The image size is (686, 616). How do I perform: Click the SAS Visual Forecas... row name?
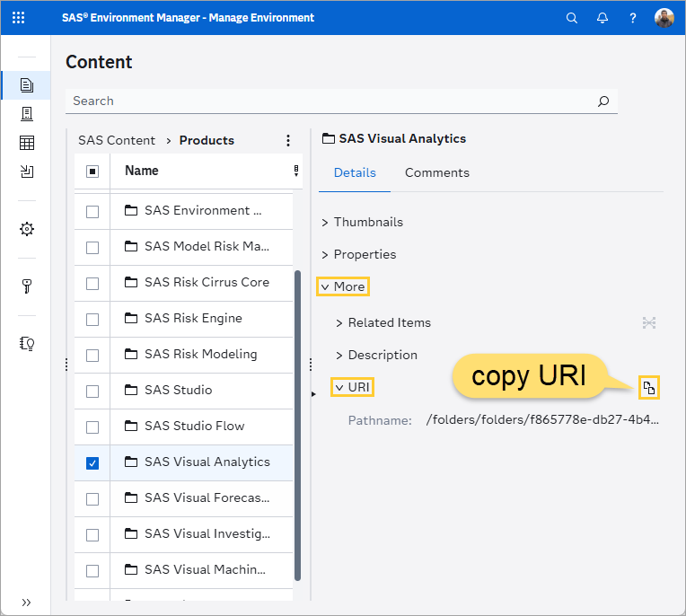click(207, 497)
